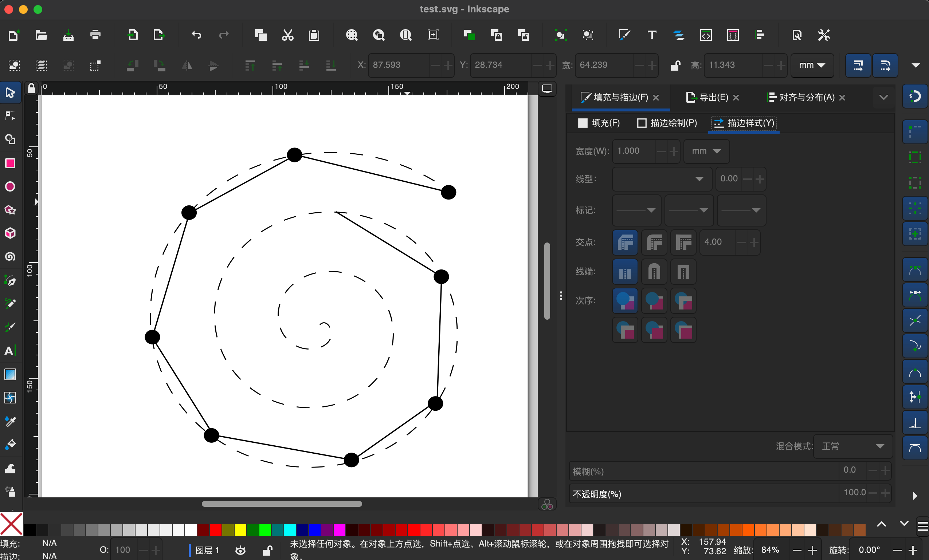Viewport: 929px width, 560px height.
Task: Select the Node edit tool
Action: tap(10, 116)
